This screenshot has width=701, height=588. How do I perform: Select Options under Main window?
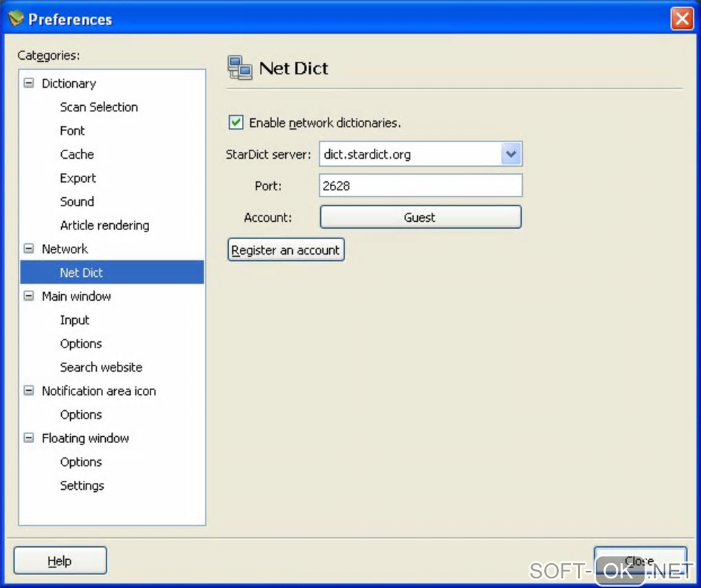81,343
